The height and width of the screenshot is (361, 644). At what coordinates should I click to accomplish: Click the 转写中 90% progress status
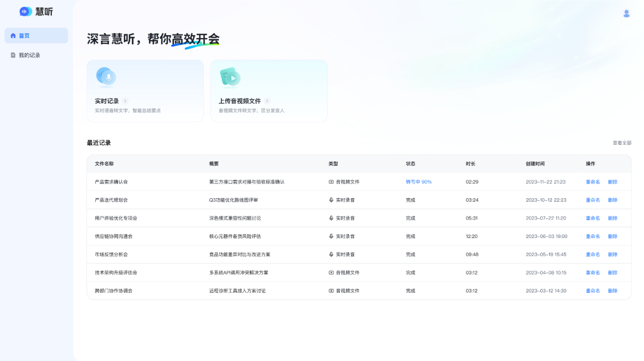tap(419, 182)
